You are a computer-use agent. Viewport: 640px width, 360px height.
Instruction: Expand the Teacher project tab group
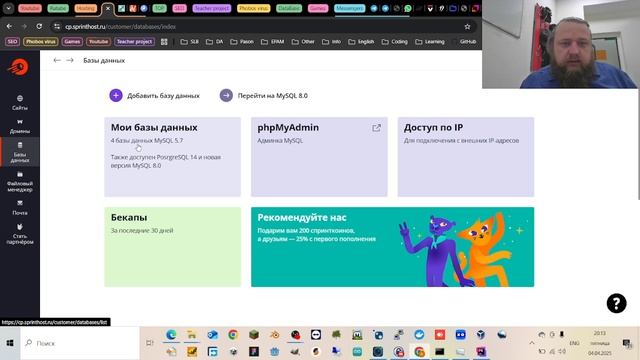point(212,8)
